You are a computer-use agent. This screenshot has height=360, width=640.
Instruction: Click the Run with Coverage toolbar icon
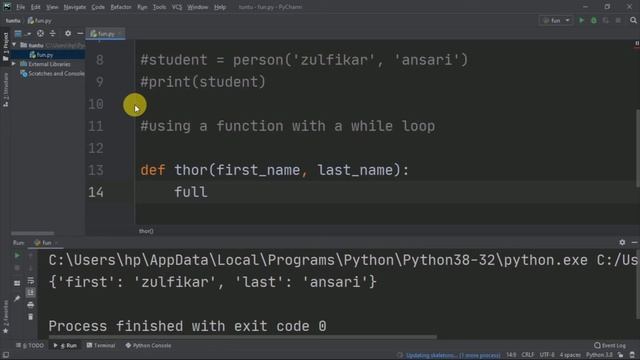606,20
